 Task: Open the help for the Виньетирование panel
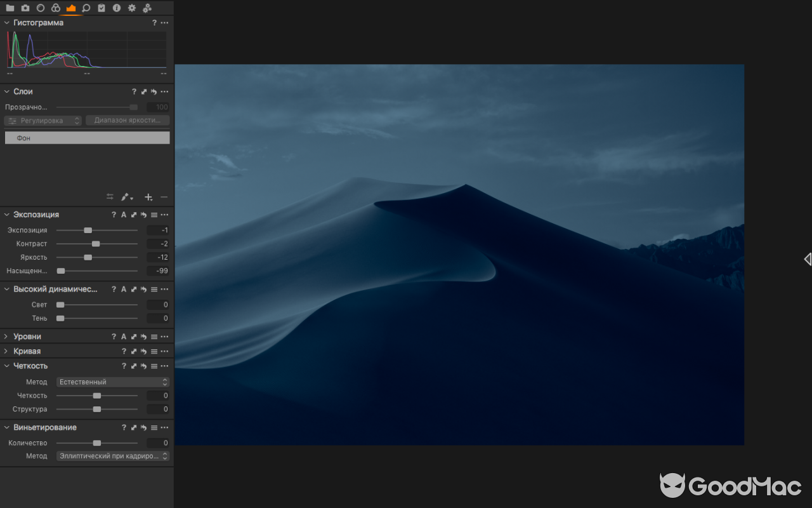tap(124, 427)
